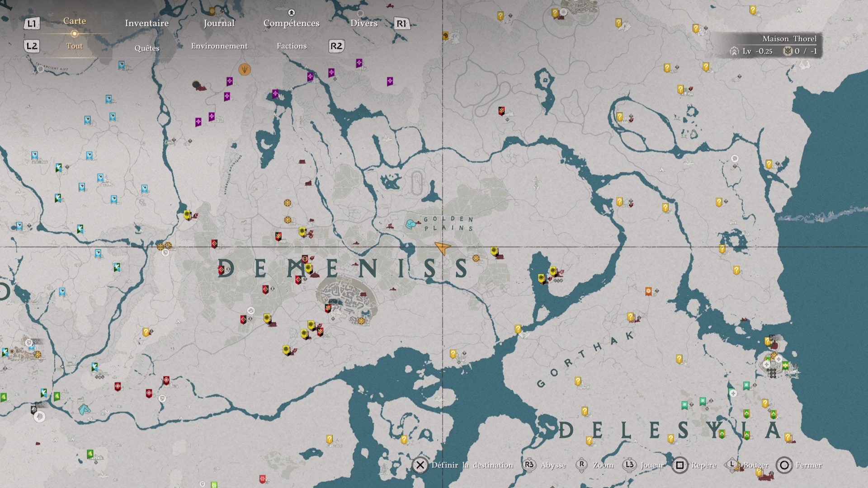The width and height of the screenshot is (868, 488).
Task: Switch to the Journal tab
Action: coord(219,23)
